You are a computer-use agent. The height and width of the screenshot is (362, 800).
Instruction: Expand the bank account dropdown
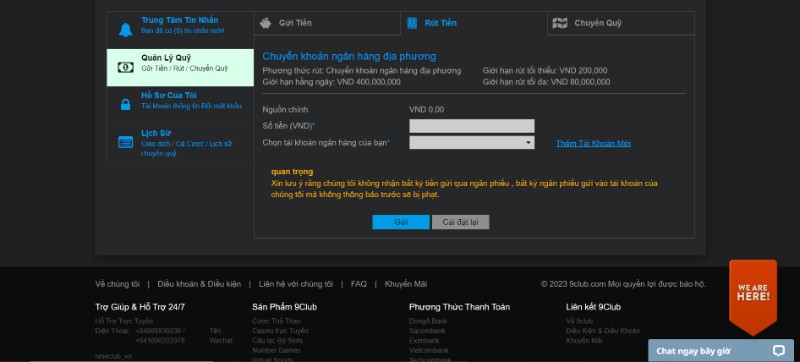[472, 143]
